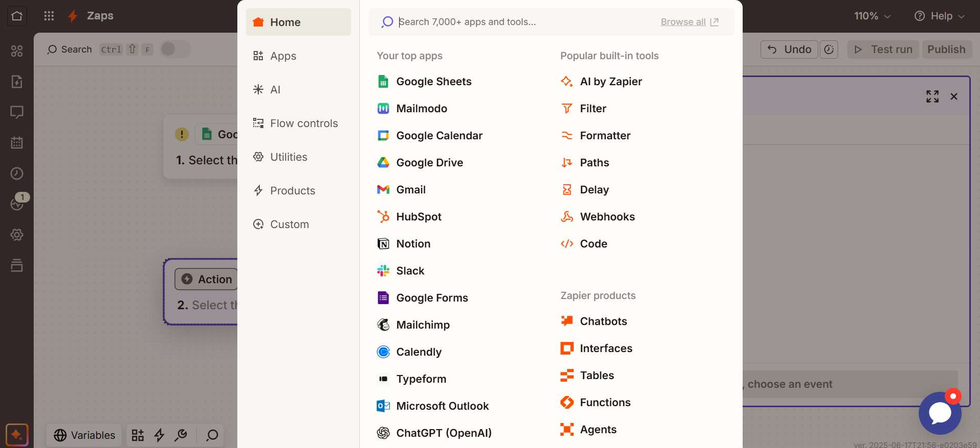Click the lightning bolt icon in bottom toolbar
The height and width of the screenshot is (448, 980).
pos(159,435)
